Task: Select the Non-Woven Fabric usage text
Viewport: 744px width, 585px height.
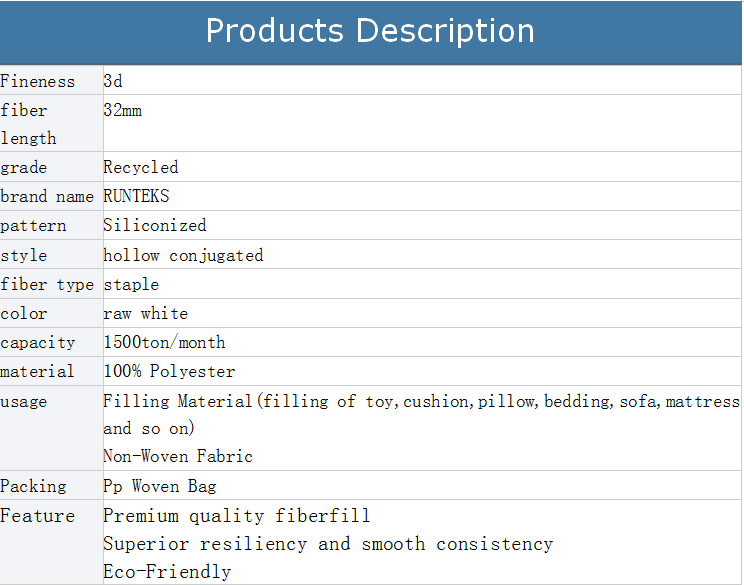Action: pos(178,457)
